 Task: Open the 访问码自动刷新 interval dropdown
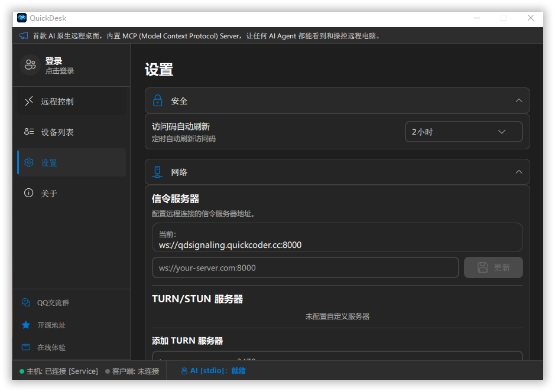[463, 132]
